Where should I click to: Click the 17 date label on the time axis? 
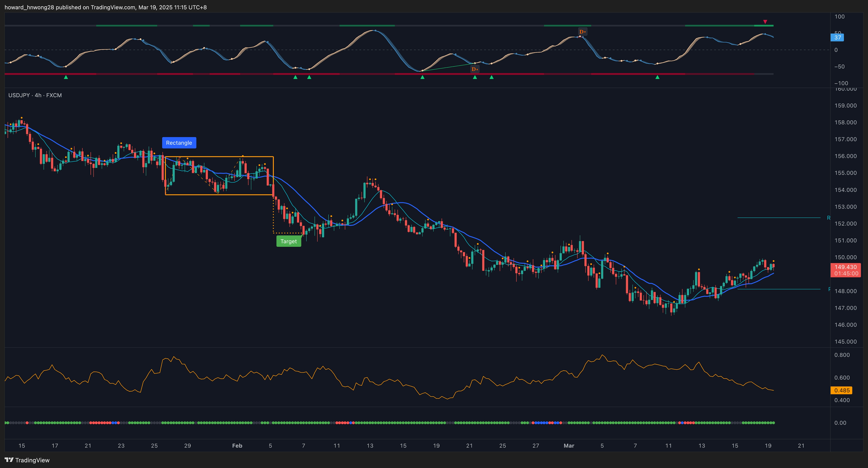tap(54, 445)
